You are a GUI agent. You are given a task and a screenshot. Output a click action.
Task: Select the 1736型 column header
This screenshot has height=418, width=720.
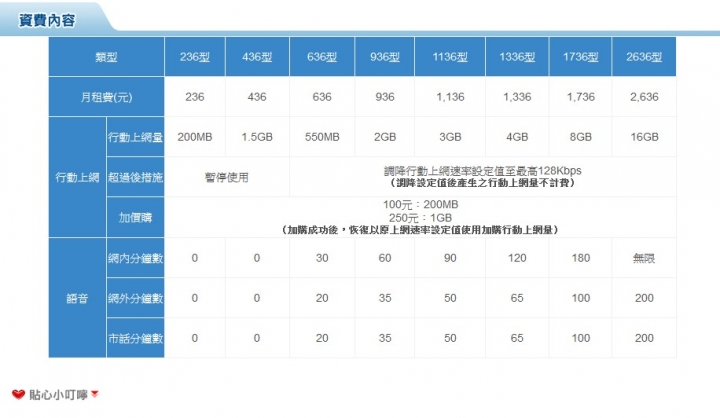coord(580,57)
